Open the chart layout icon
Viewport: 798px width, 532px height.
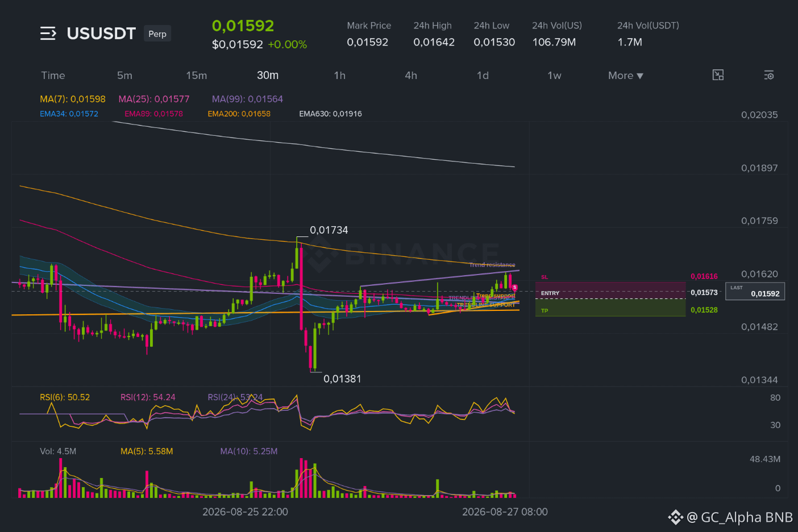point(718,75)
